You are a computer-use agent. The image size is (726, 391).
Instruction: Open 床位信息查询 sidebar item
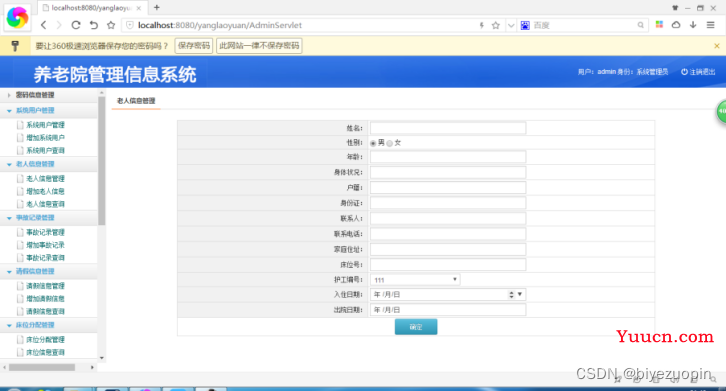pos(45,353)
